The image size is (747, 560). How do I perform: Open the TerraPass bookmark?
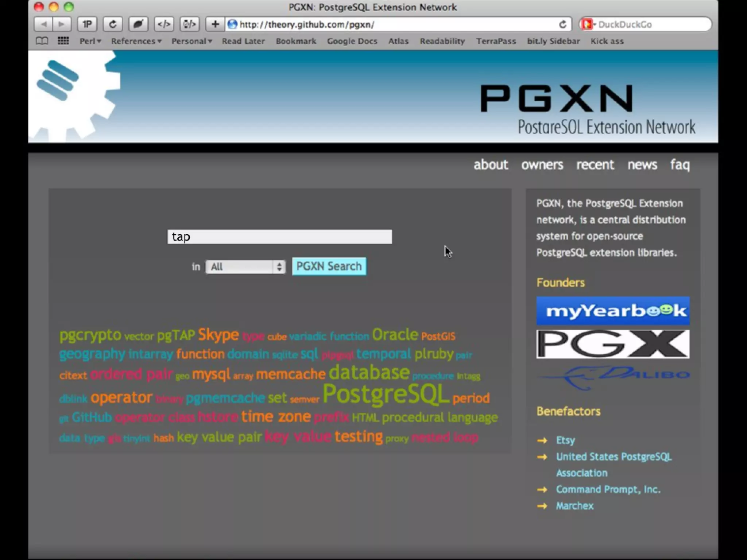pyautogui.click(x=496, y=41)
